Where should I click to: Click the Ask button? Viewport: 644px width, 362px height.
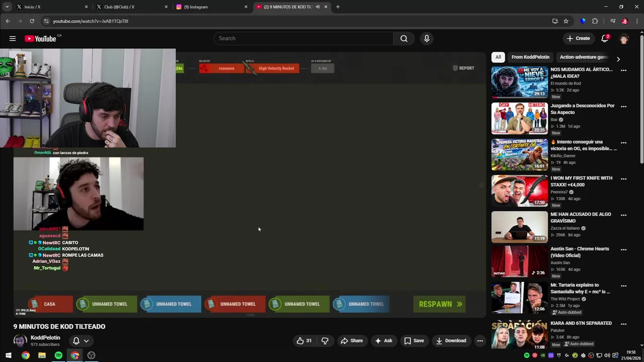383,340
